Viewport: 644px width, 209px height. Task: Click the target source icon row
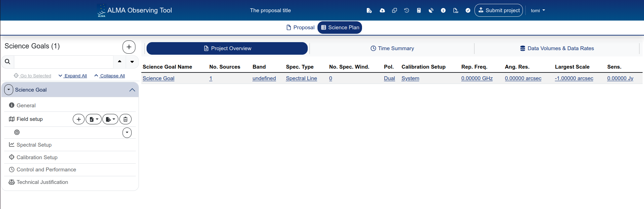17,132
